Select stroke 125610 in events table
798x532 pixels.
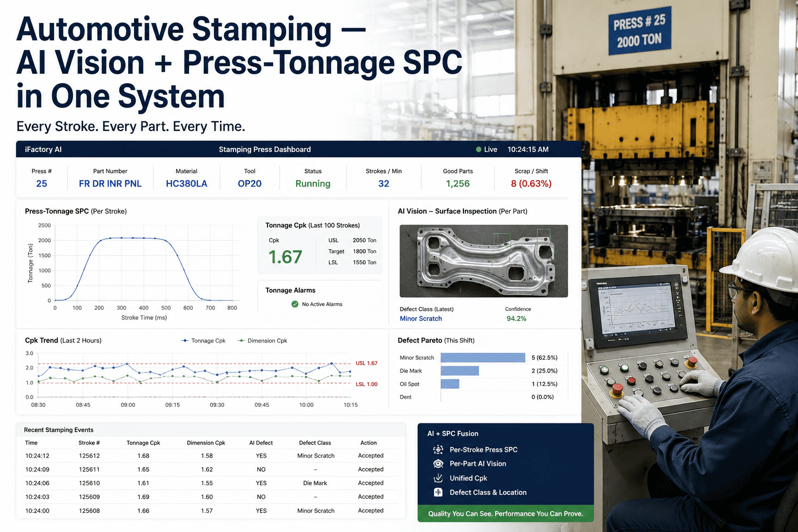click(x=89, y=483)
